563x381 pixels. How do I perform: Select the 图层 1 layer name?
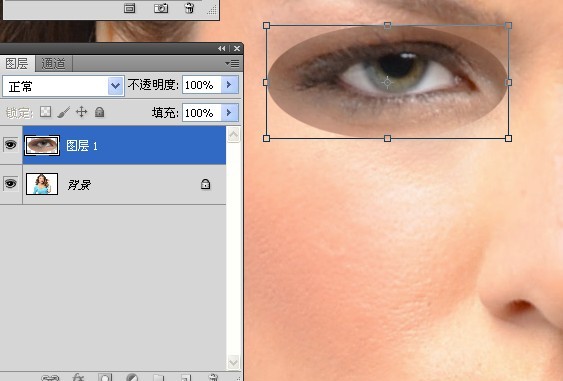tap(82, 146)
